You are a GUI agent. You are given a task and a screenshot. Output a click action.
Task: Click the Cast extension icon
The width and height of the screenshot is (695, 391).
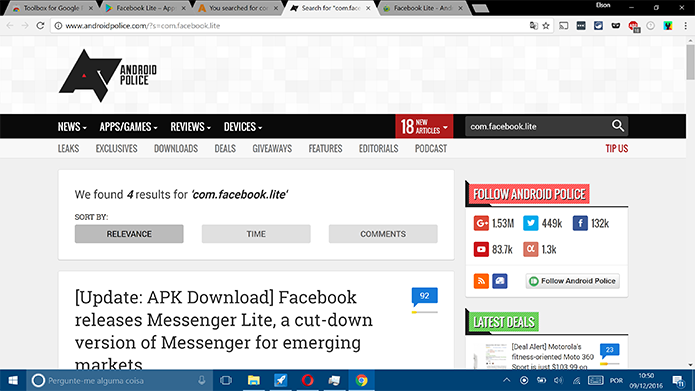563,26
